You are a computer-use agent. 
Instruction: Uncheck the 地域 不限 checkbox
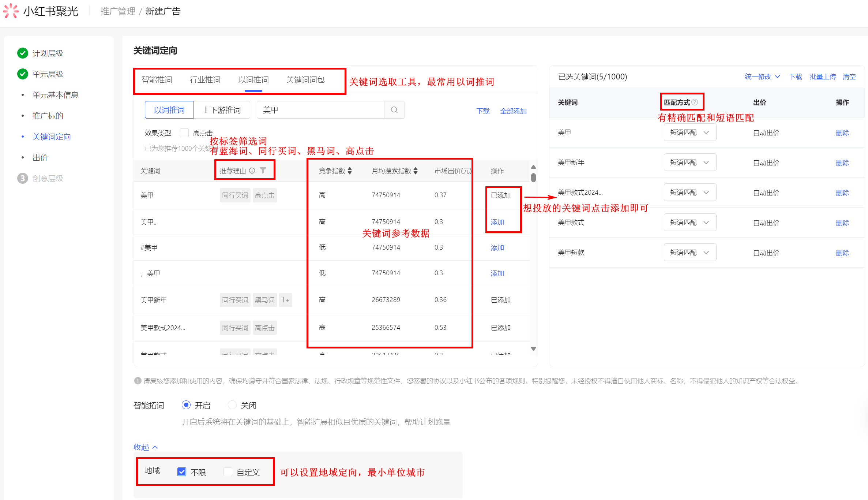click(182, 472)
